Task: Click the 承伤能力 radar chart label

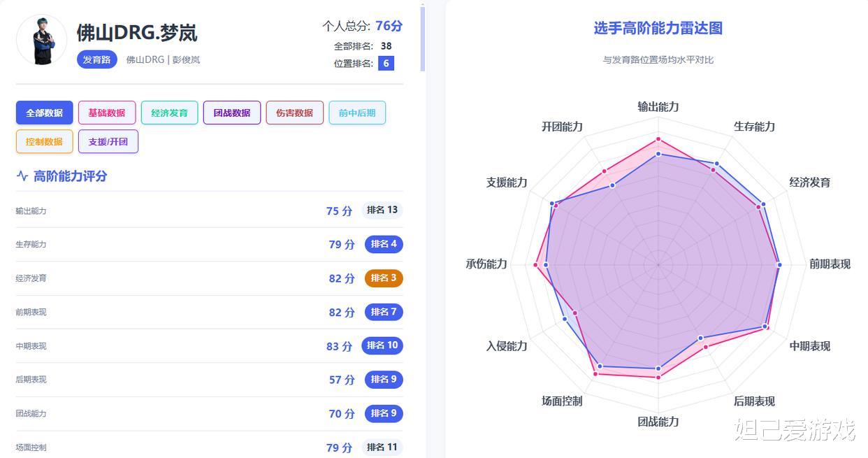Action: (x=486, y=264)
